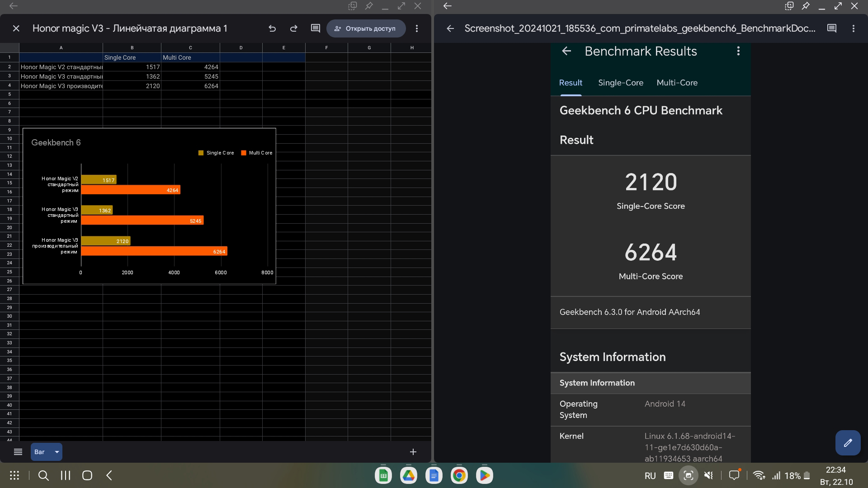The image size is (868, 488).
Task: Click Multi Core legend color swatch
Action: [x=244, y=153]
